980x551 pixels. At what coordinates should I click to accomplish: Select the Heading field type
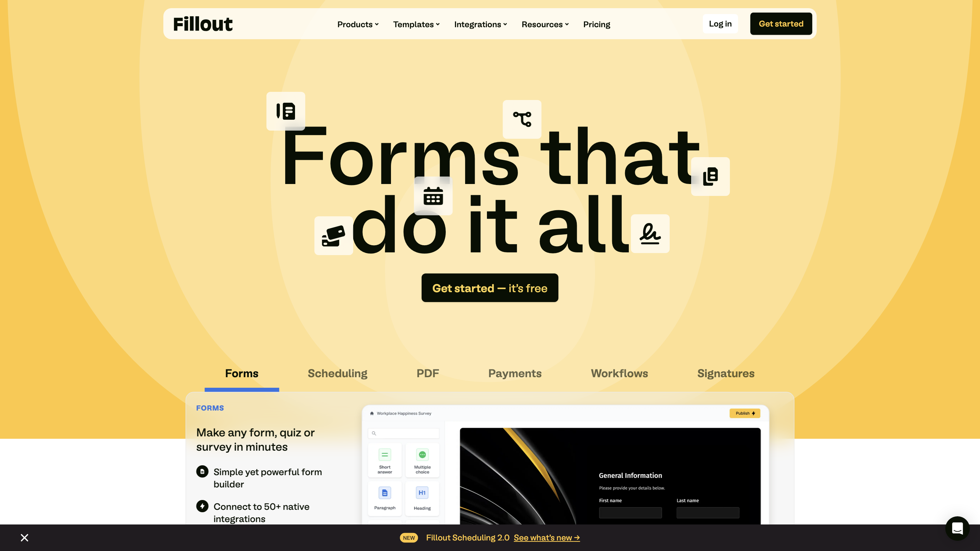coord(422,499)
